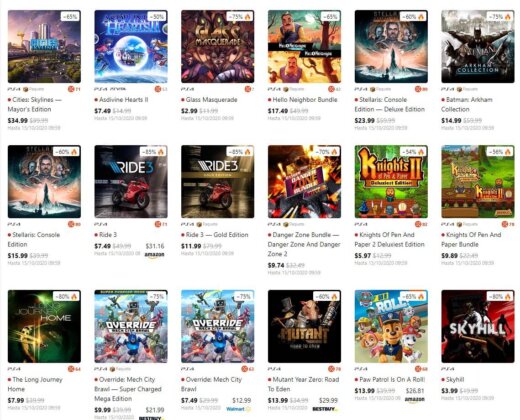Click the Best Buy logo under Mutant Year Zero
Viewport: 520px width, 420px height.
click(x=325, y=409)
